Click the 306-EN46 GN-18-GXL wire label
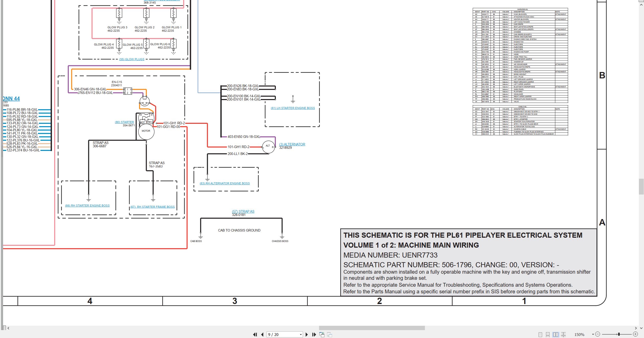Viewport: 644px width, 338px height. pos(90,89)
